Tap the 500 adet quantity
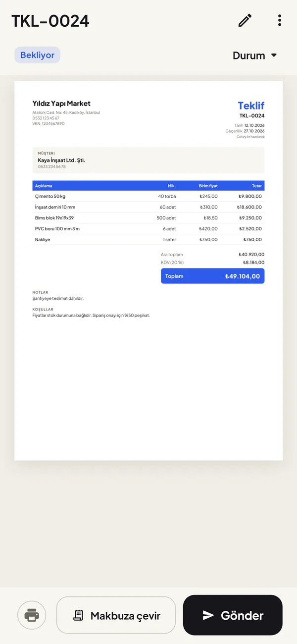This screenshot has height=644, width=297. (166, 218)
